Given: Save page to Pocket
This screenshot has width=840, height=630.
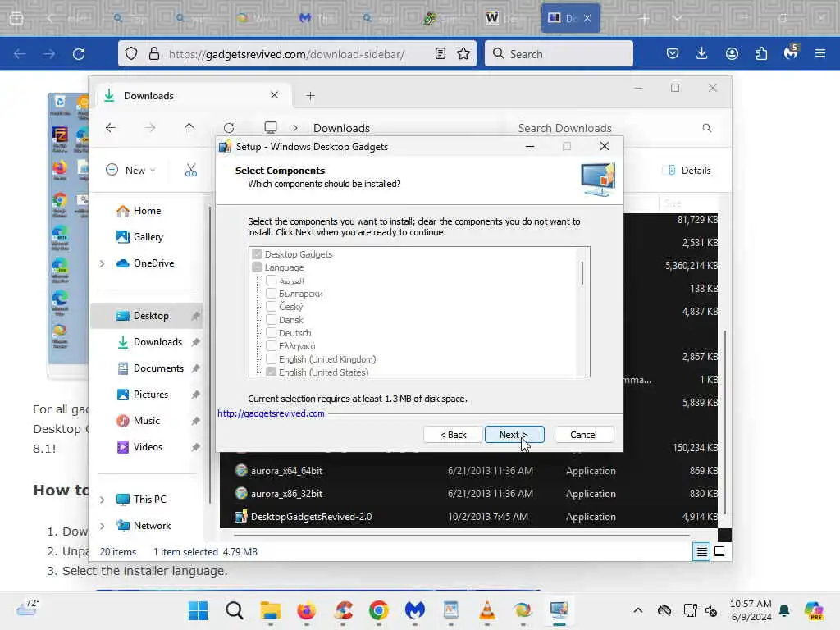Looking at the screenshot, I should click(x=673, y=53).
